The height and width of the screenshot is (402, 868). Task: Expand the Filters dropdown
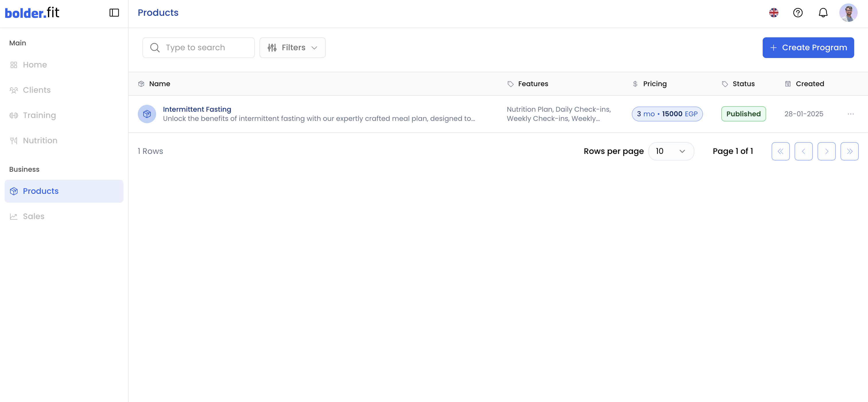292,47
